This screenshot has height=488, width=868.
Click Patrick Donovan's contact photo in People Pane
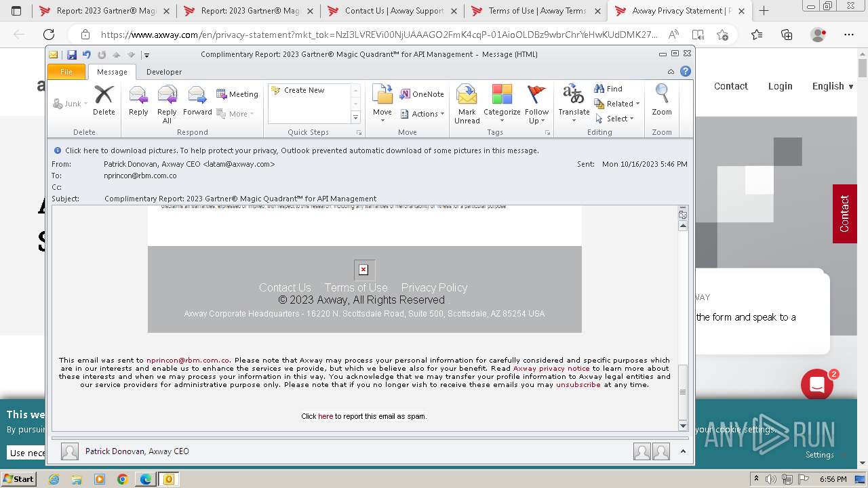[x=69, y=451]
